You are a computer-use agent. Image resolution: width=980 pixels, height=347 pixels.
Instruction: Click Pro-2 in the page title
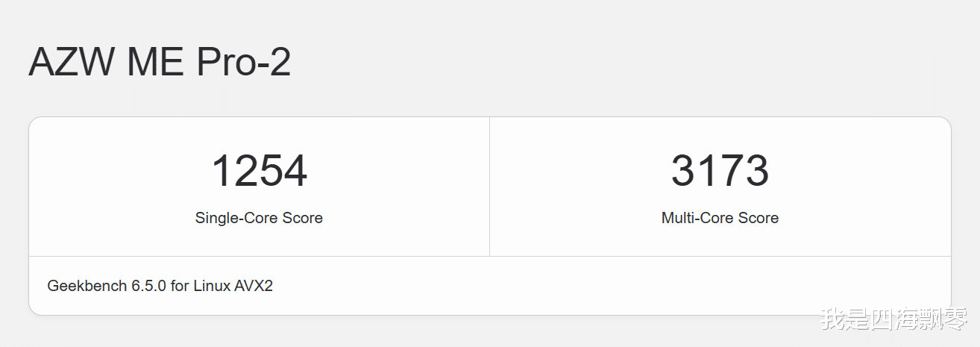click(x=244, y=62)
